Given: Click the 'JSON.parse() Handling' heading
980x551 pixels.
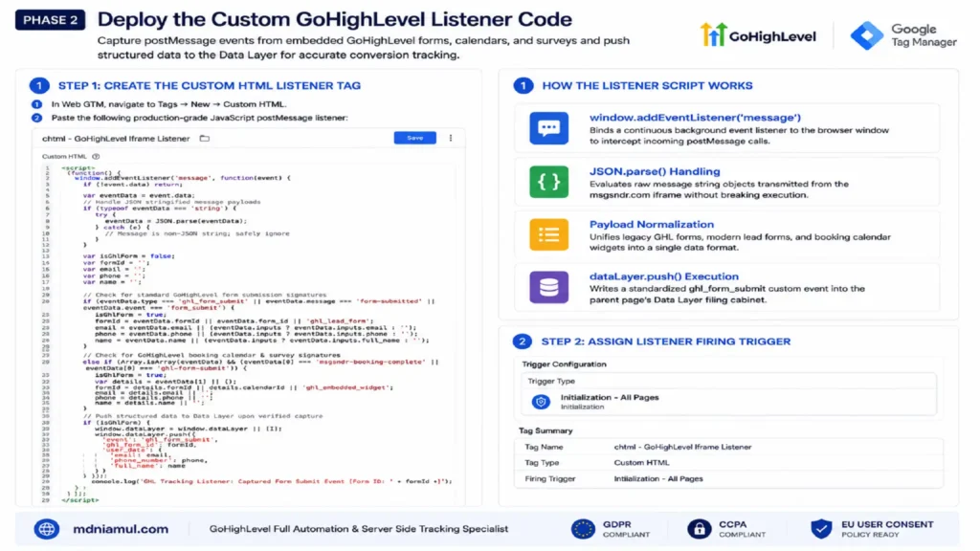Looking at the screenshot, I should (x=655, y=171).
